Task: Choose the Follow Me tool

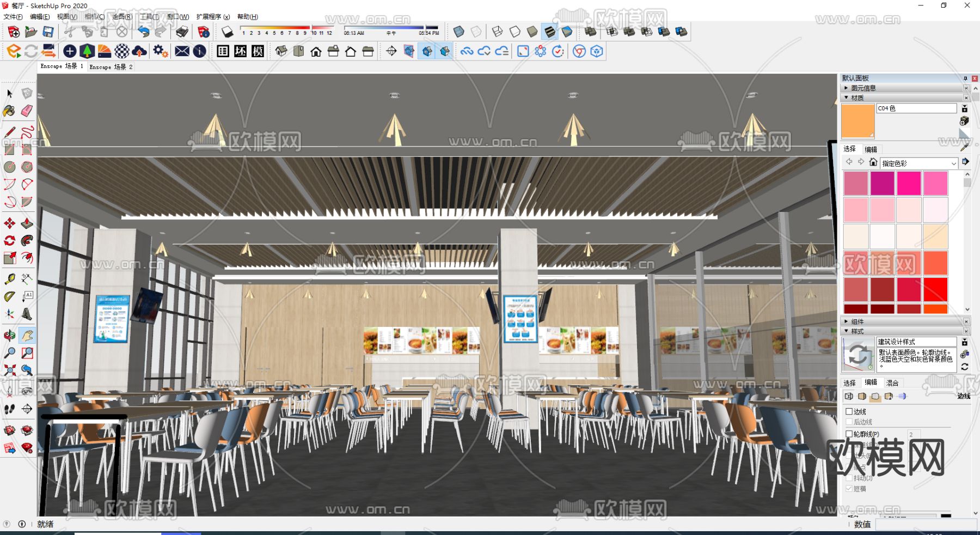Action: [x=27, y=241]
